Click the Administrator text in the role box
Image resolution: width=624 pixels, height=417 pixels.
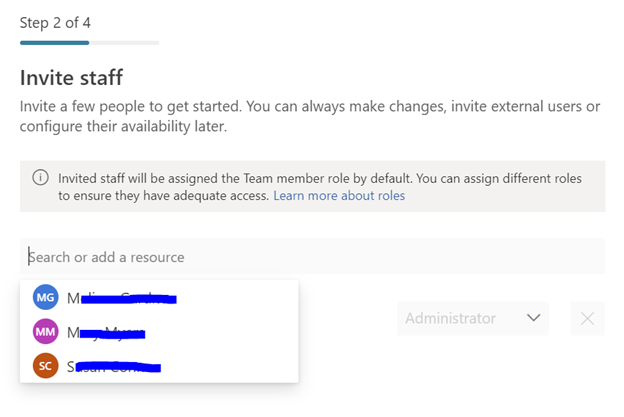pos(450,318)
